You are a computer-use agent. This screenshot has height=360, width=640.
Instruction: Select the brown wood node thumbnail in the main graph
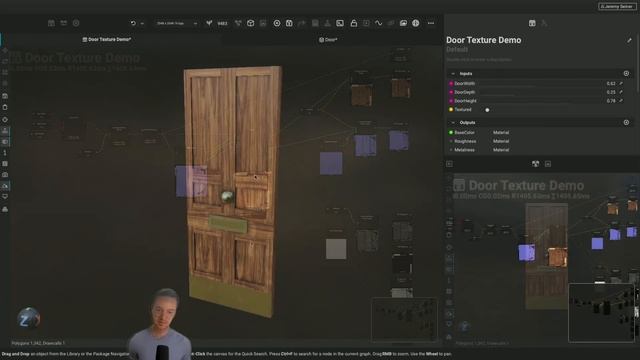tap(362, 96)
